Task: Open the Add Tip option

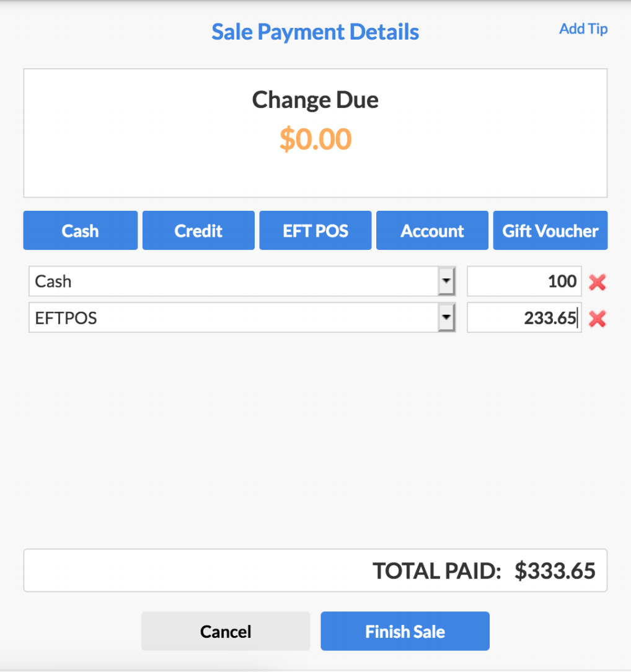Action: pyautogui.click(x=583, y=29)
